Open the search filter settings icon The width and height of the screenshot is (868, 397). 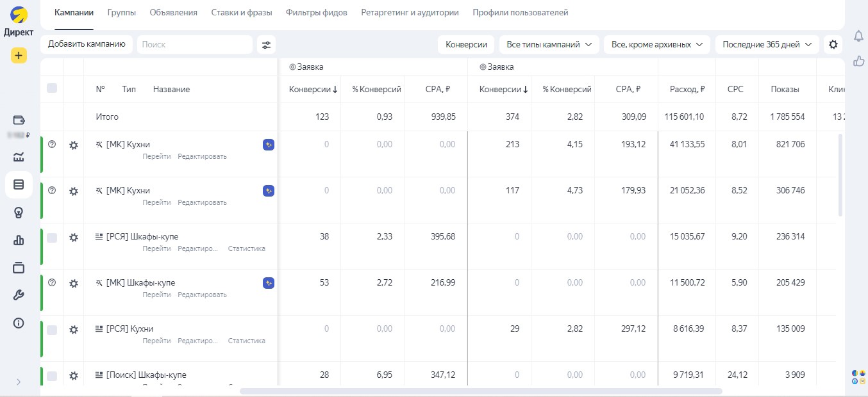pos(266,45)
